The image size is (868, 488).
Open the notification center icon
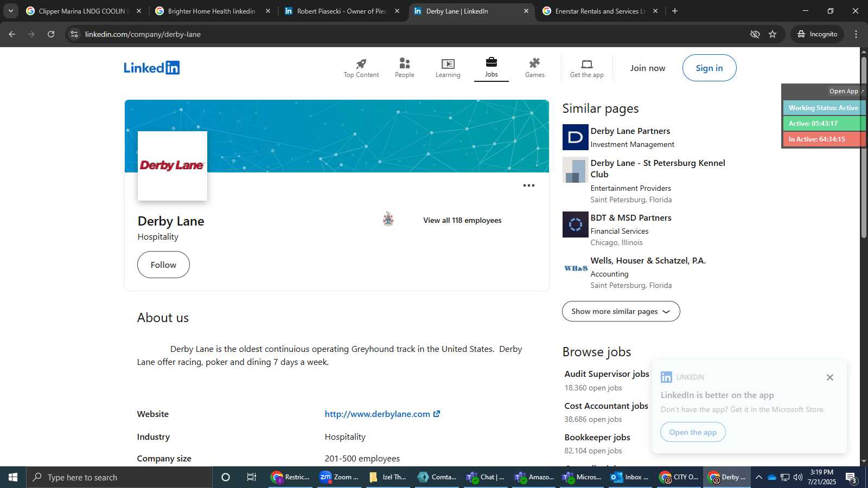[851, 477]
